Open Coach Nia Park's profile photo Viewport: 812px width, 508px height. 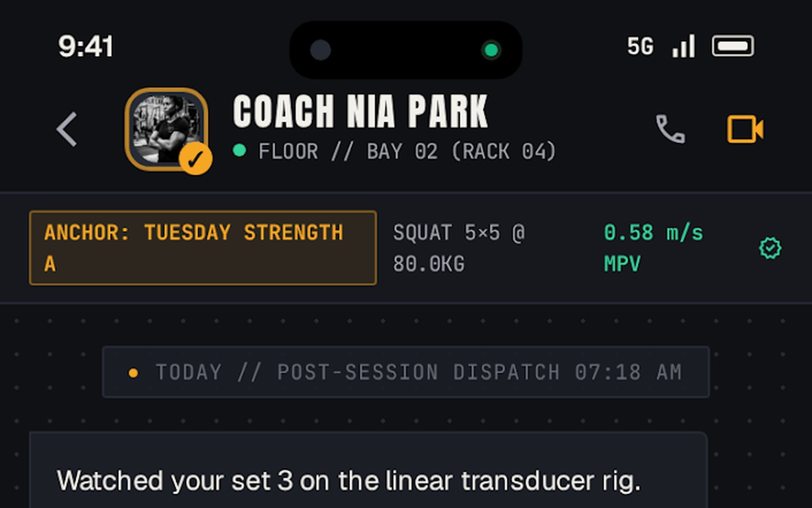click(166, 129)
